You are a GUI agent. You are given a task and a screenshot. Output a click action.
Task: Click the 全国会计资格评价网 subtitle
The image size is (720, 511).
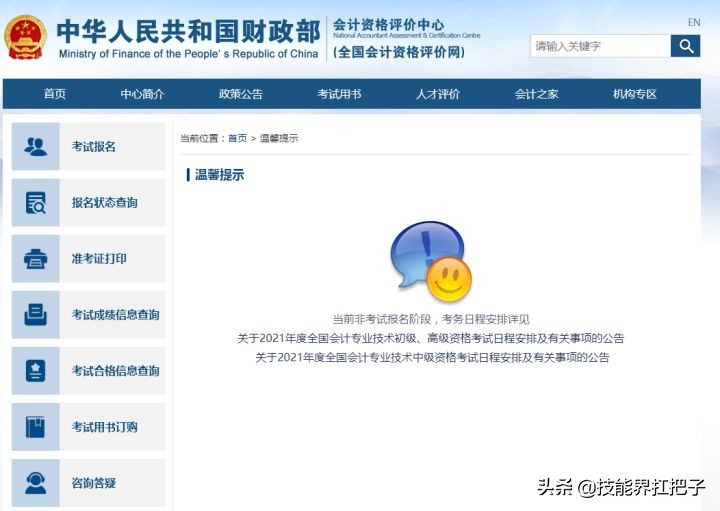click(399, 52)
